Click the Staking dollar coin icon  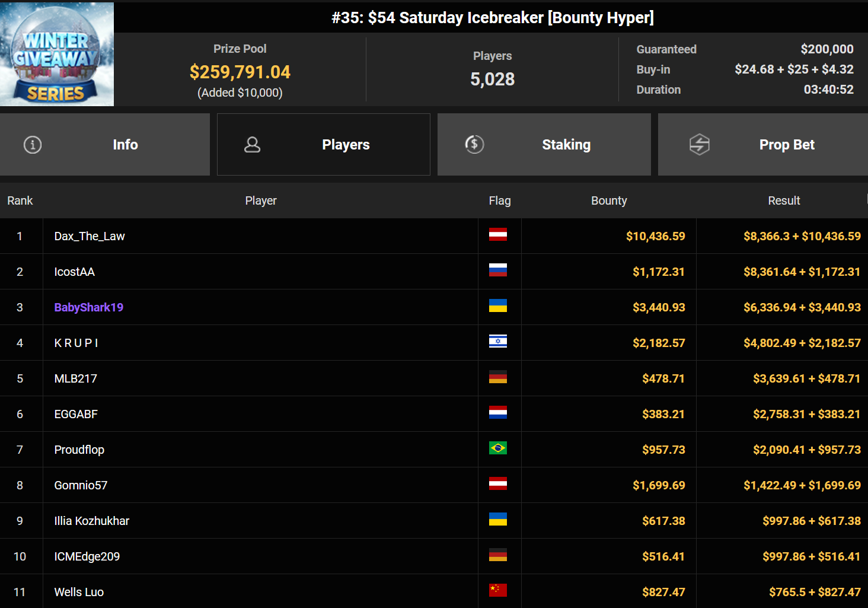pos(474,144)
